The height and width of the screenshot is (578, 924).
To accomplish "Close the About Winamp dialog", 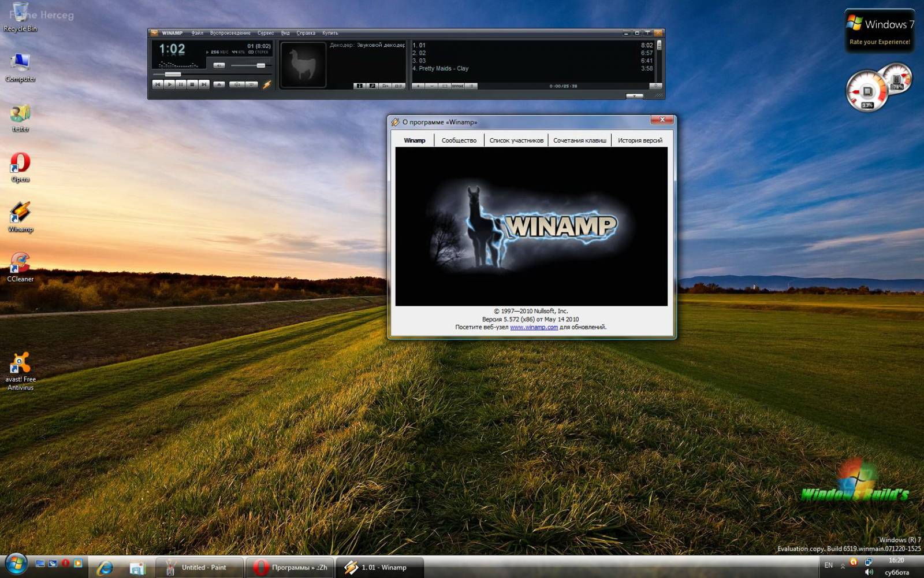I will pyautogui.click(x=662, y=120).
